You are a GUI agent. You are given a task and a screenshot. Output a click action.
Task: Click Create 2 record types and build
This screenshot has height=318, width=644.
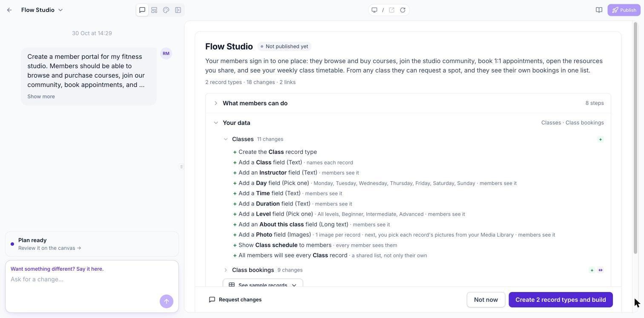coord(561,300)
